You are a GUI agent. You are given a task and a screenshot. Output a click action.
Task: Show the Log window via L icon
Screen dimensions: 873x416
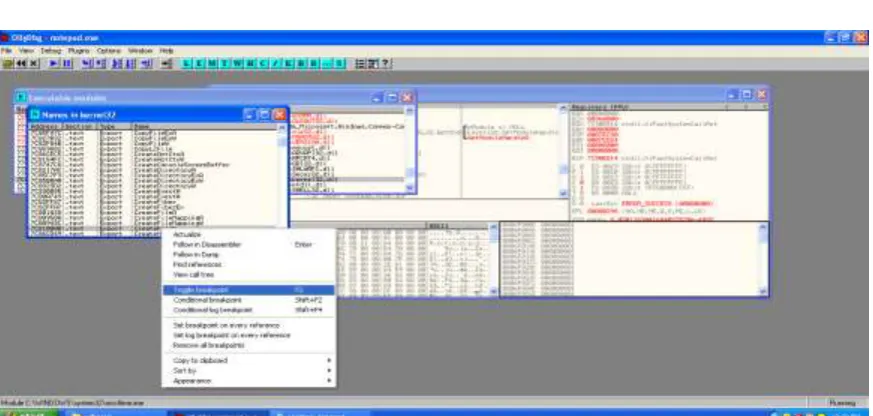point(188,63)
